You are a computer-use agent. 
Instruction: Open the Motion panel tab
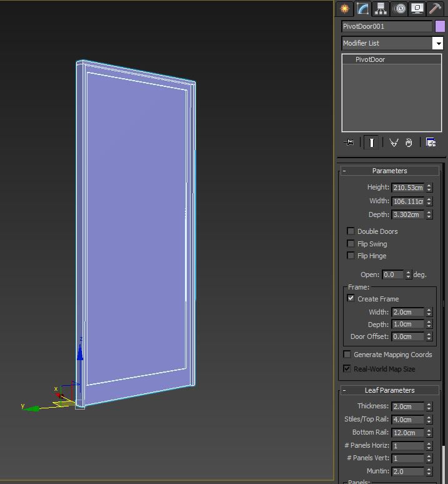(x=400, y=9)
